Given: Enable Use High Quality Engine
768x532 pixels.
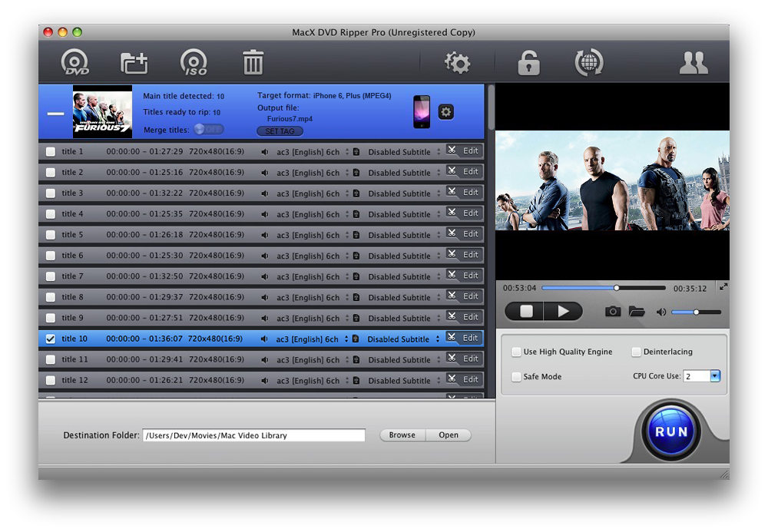Looking at the screenshot, I should pos(516,352).
